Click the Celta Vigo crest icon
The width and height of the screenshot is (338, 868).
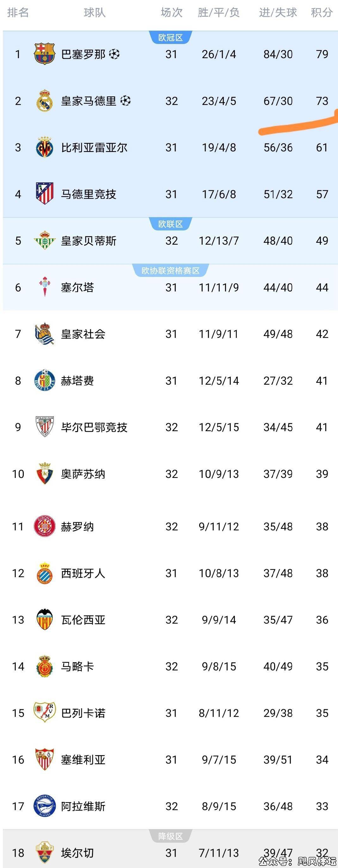[x=45, y=287]
